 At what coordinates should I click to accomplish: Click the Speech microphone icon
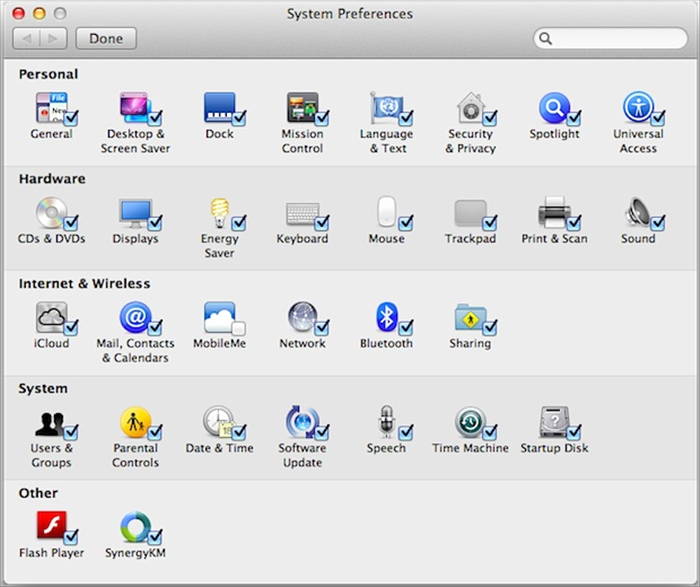coord(387,421)
